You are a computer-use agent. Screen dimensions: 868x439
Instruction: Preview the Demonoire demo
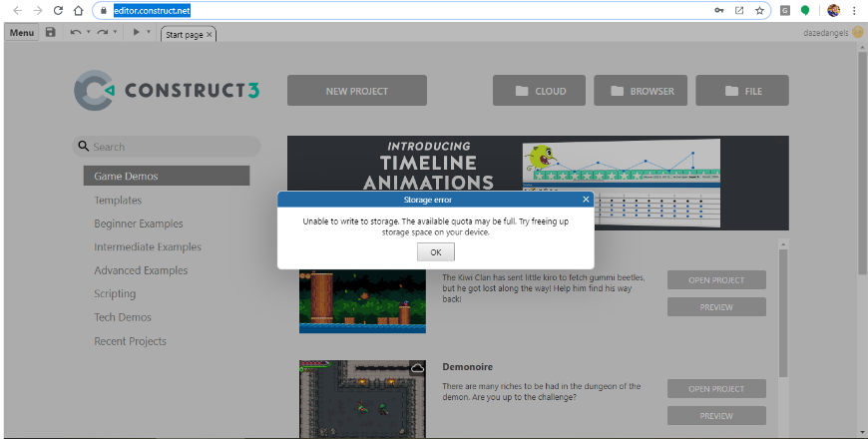716,416
